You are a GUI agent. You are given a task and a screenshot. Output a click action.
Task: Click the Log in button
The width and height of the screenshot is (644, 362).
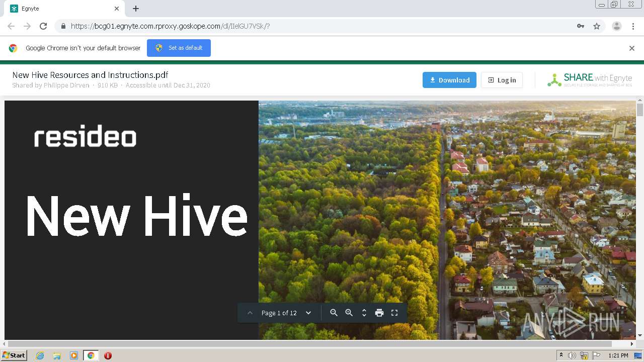[x=502, y=80]
